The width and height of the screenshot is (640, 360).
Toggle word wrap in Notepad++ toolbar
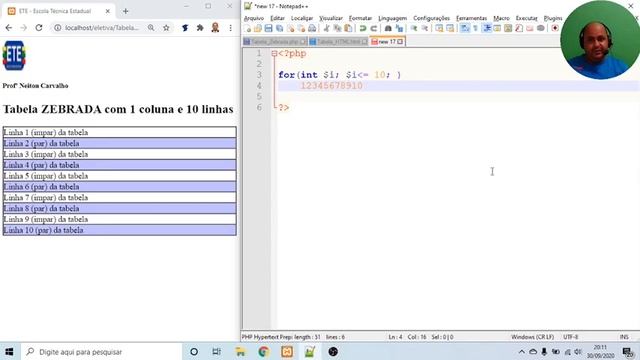coord(464,28)
